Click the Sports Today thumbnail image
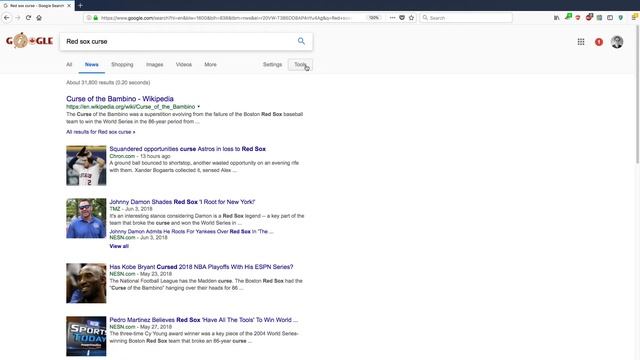 86,336
